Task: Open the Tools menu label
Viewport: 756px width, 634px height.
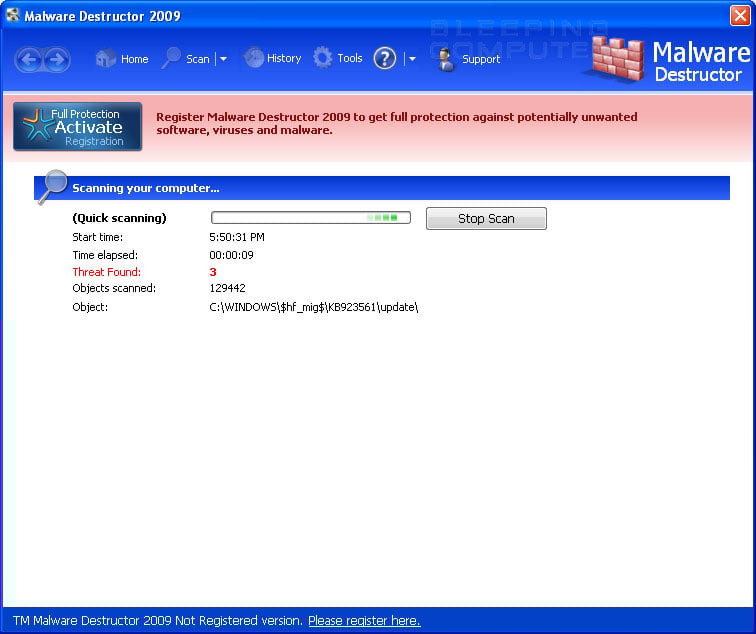Action: point(350,58)
